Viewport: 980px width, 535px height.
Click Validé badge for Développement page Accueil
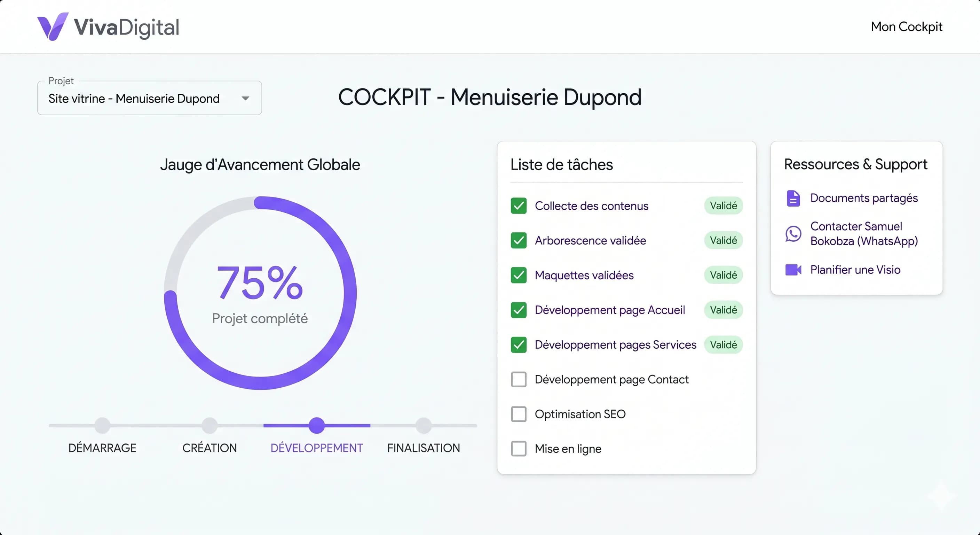click(723, 310)
